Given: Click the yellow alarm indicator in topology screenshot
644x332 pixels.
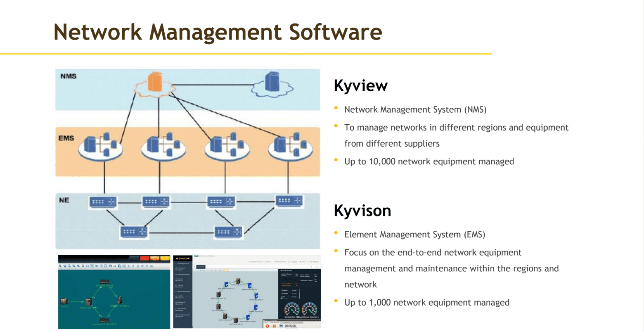Looking at the screenshot, I should (x=165, y=258).
